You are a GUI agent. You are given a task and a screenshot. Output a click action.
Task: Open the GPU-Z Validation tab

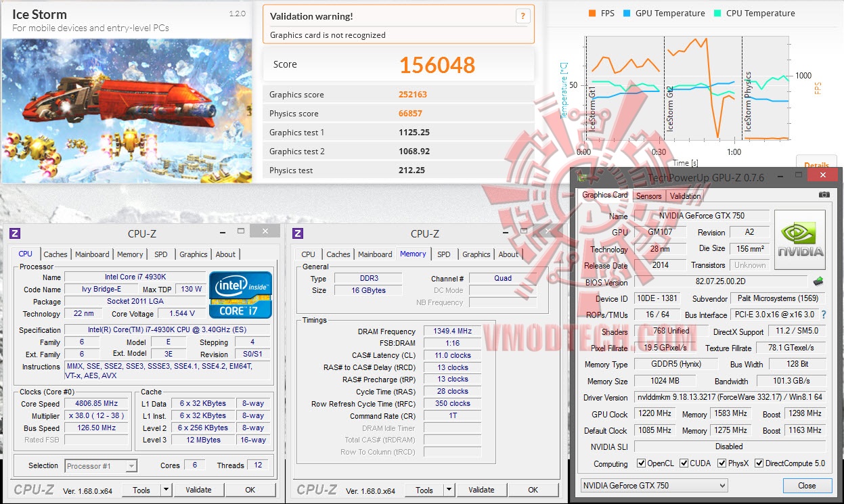[x=685, y=196]
